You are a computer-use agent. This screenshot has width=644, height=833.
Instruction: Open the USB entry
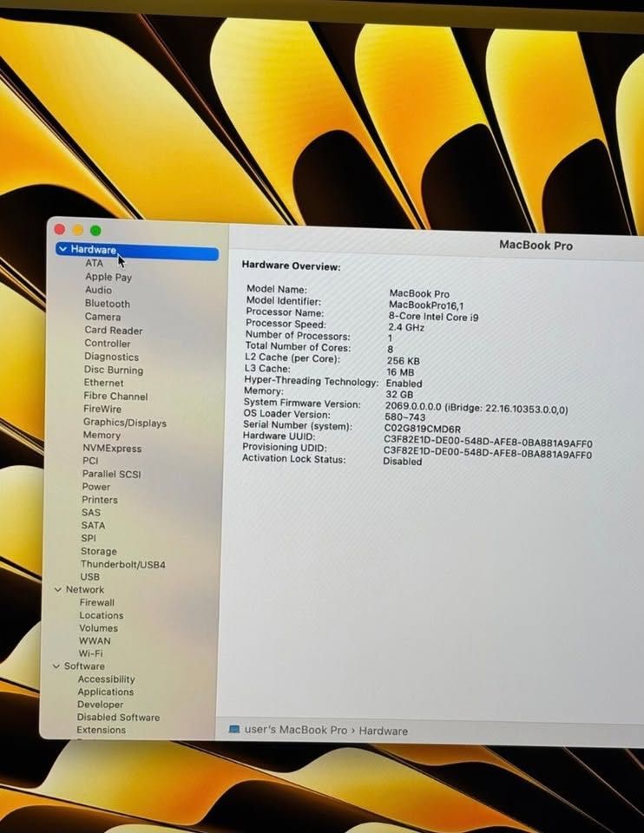pos(89,576)
